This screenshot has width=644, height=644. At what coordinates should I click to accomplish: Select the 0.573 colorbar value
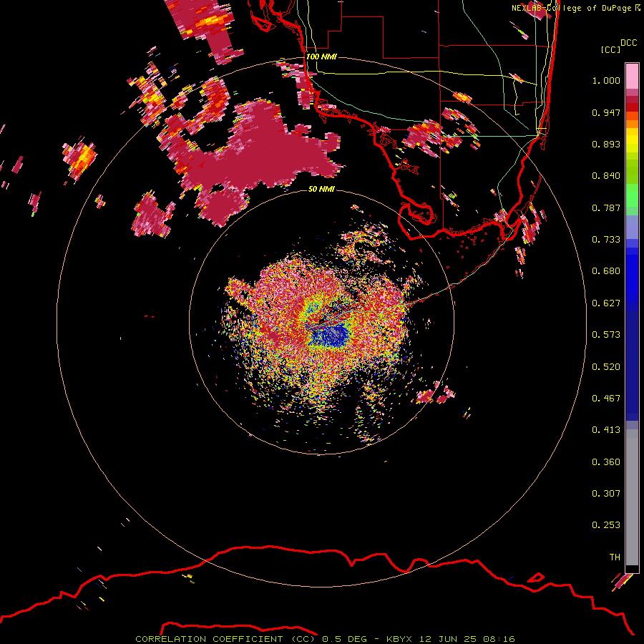point(606,335)
